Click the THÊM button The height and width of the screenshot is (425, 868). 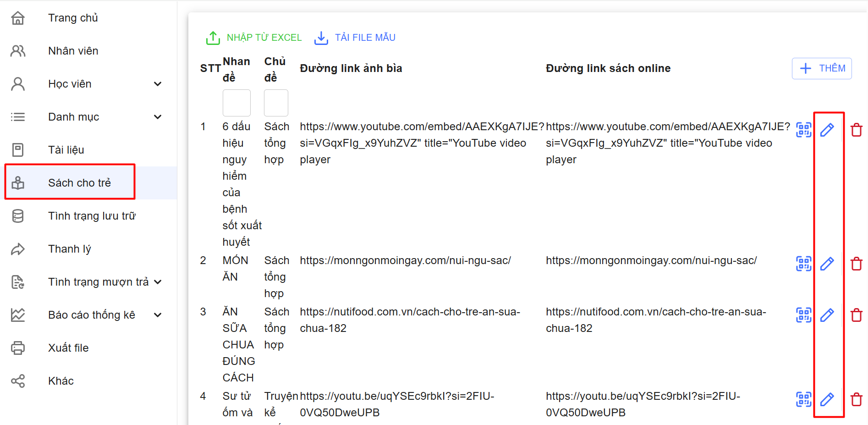point(822,68)
